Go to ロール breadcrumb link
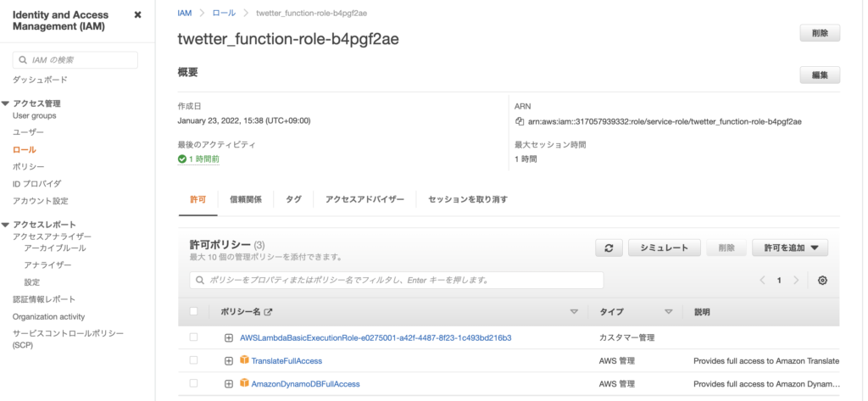This screenshot has height=401, width=868. [x=224, y=13]
